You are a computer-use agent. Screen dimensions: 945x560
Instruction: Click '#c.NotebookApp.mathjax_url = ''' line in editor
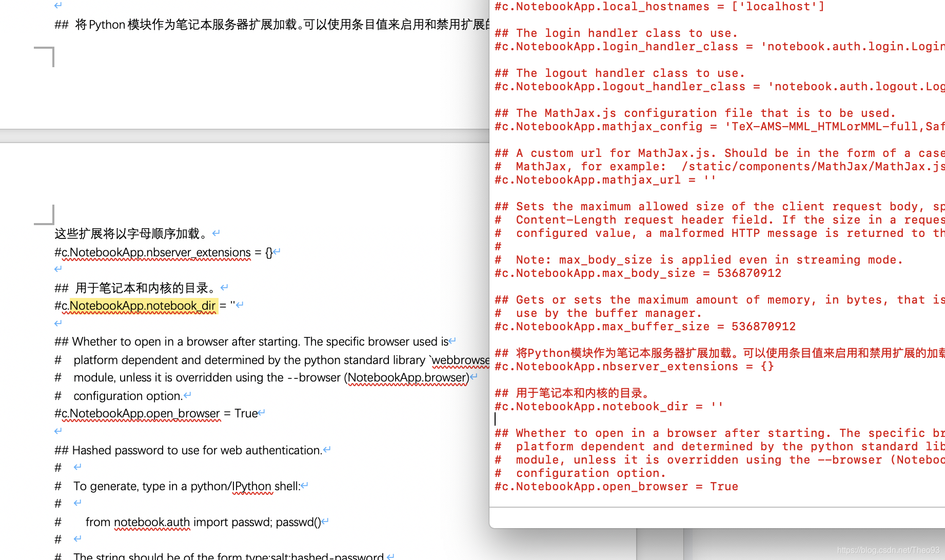605,180
